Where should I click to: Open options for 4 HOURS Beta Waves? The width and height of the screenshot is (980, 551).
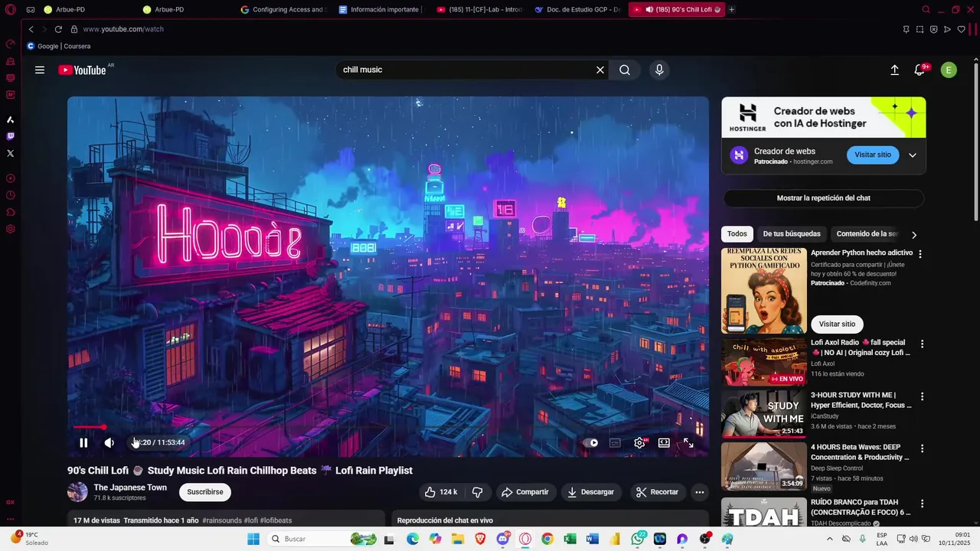coord(922,448)
